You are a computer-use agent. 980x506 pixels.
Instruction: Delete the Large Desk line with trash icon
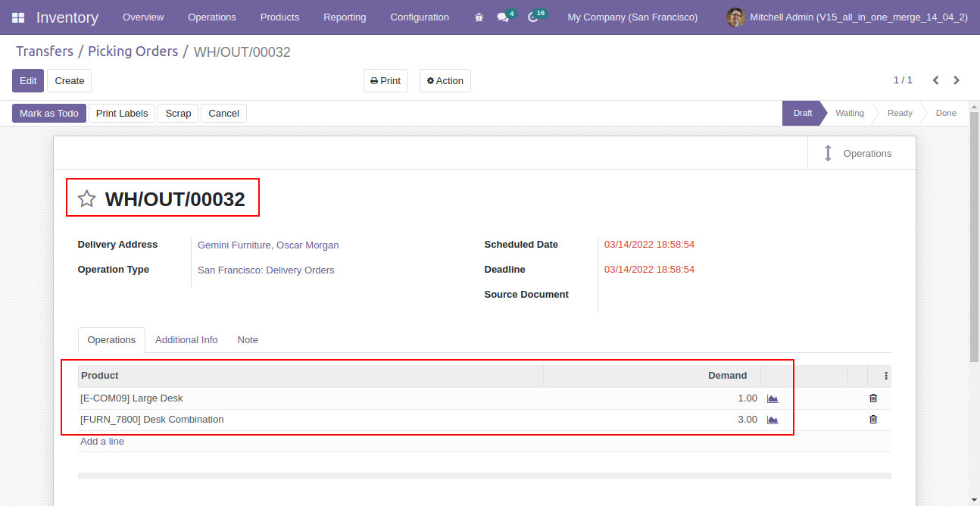(x=873, y=398)
